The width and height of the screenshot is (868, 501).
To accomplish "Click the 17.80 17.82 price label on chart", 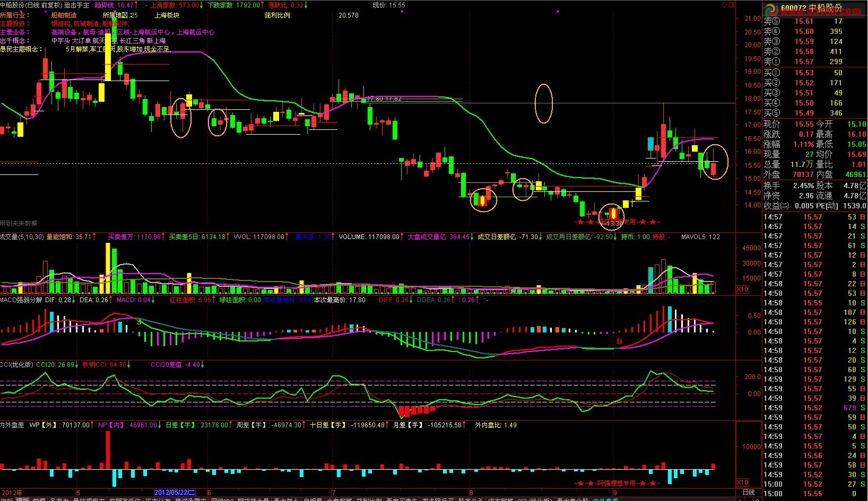I will [x=384, y=99].
